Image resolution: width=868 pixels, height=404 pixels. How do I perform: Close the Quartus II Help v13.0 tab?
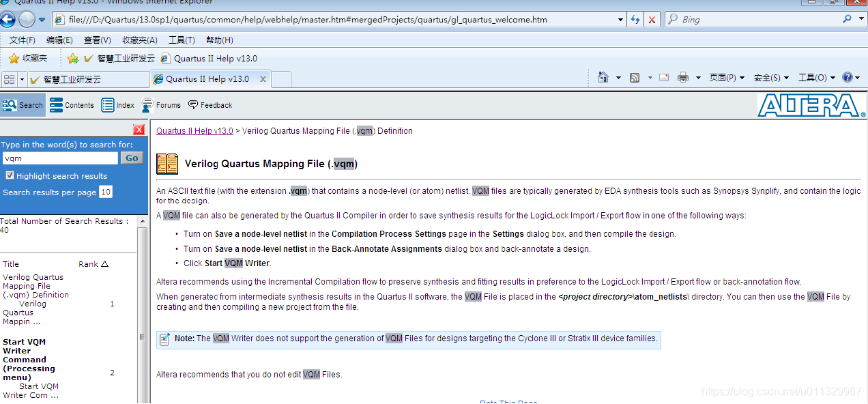click(263, 79)
